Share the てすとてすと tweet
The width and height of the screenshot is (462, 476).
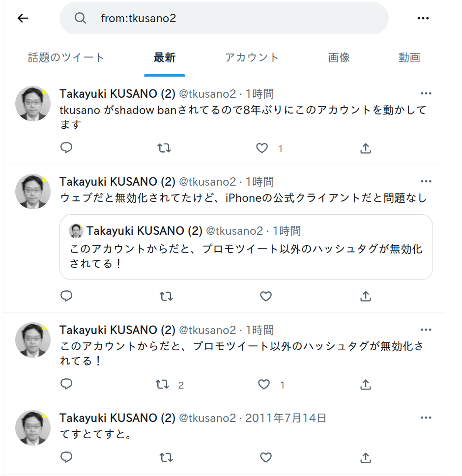(365, 457)
